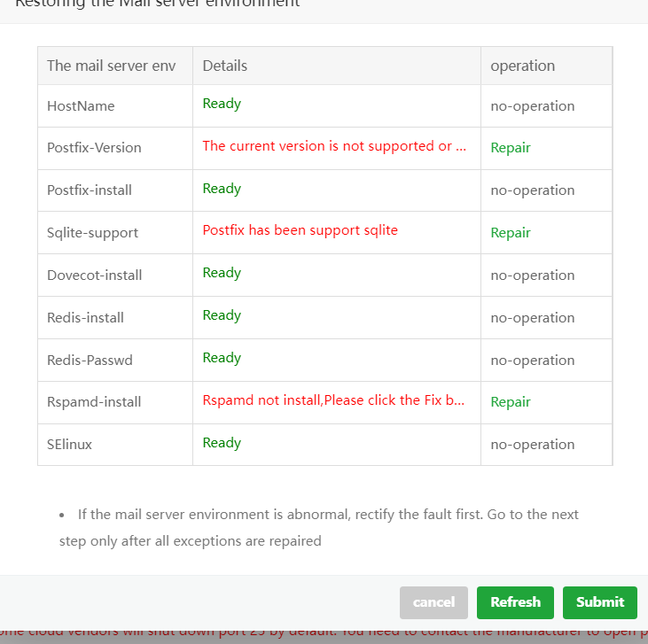
Task: Click the Redis-install row label
Action: click(x=85, y=318)
